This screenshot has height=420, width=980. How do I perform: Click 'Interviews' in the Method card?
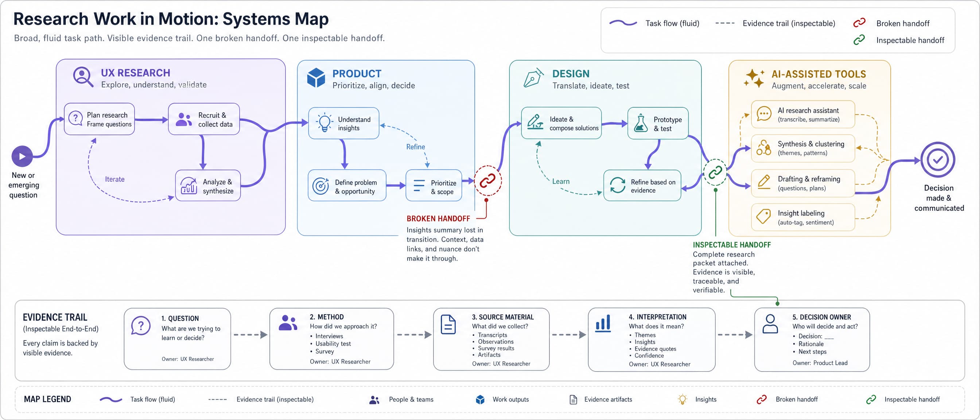tap(329, 336)
